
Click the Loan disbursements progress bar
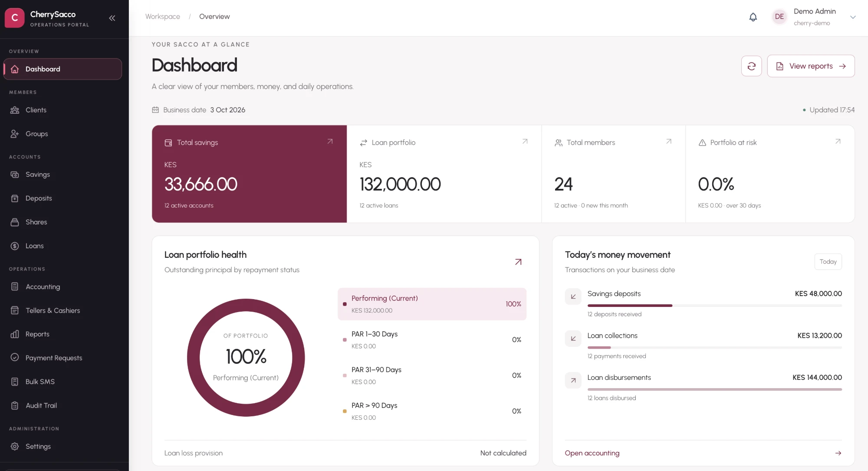click(714, 389)
